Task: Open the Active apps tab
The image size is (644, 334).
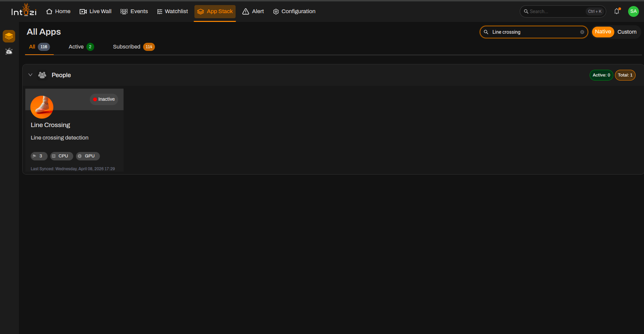Action: tap(81, 47)
